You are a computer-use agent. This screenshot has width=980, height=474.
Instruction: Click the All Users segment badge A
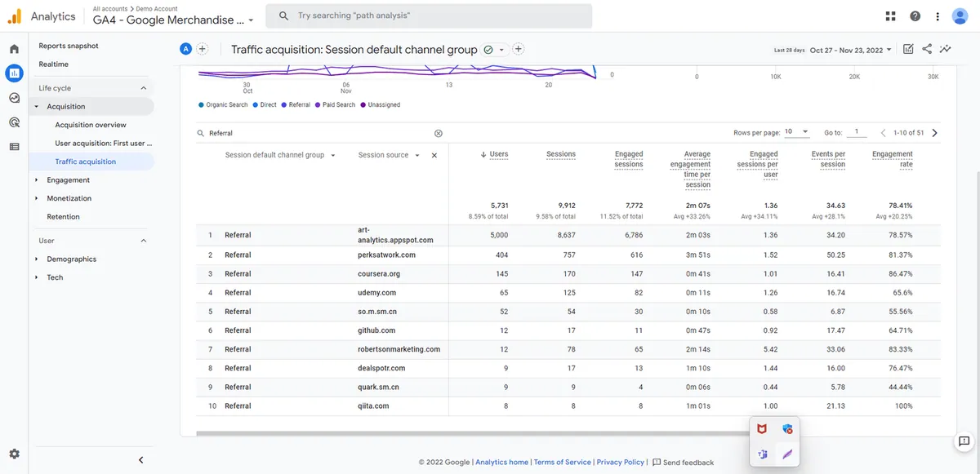click(185, 49)
